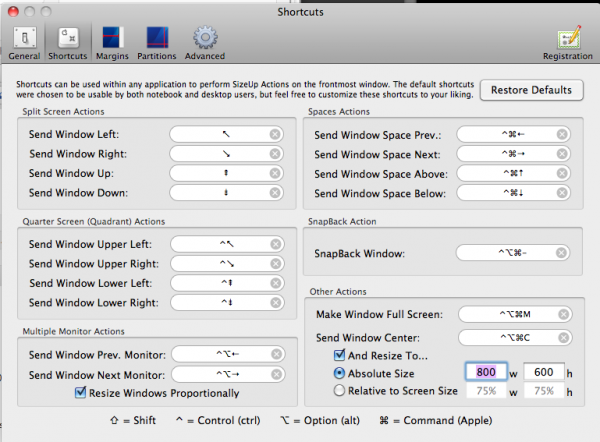The height and width of the screenshot is (442, 600).
Task: Edit the Send Window Space Above shortcut field
Action: point(514,173)
